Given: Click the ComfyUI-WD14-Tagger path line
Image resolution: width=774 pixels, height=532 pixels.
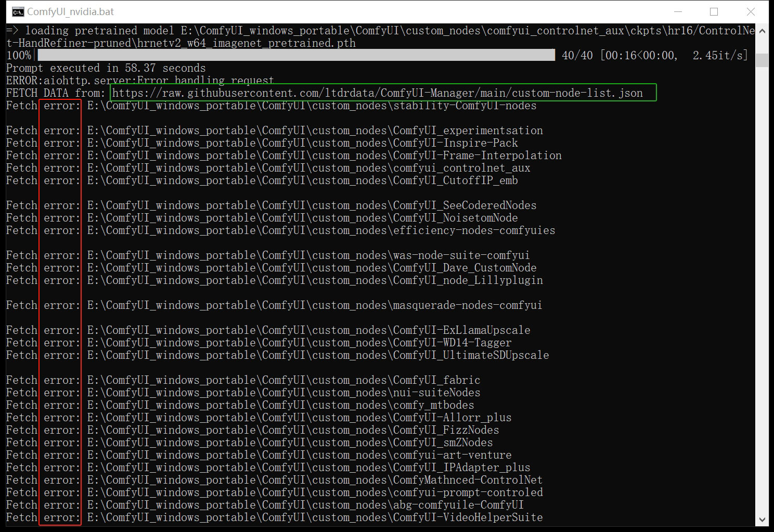Looking at the screenshot, I should pos(259,343).
